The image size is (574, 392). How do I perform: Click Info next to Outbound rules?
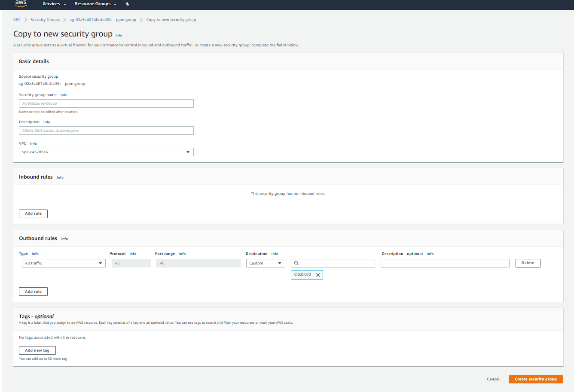(x=64, y=239)
